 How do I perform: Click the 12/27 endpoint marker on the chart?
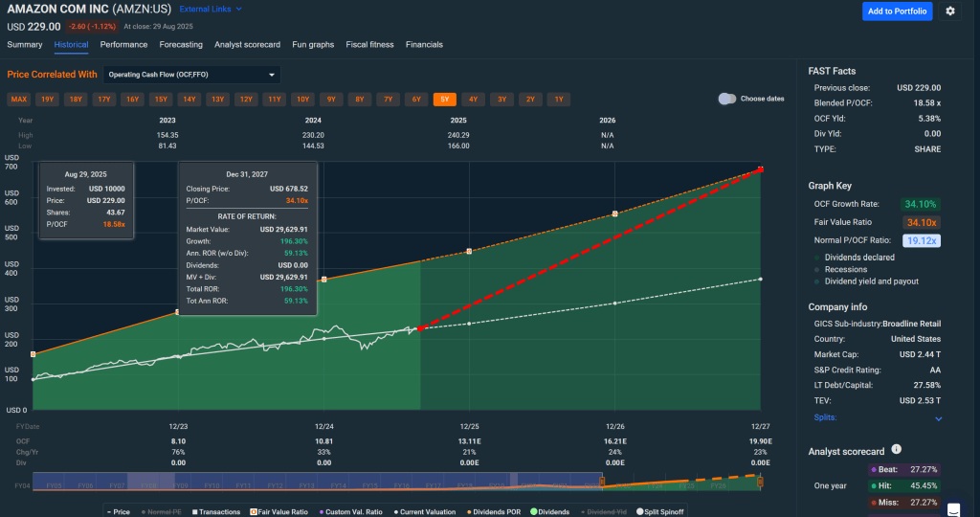(x=760, y=169)
